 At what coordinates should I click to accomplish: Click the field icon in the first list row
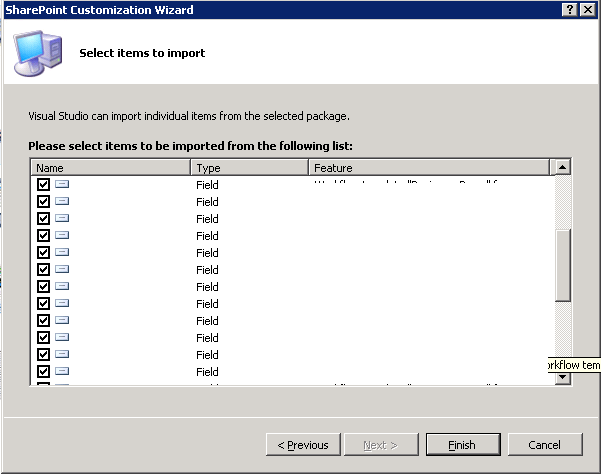pyautogui.click(x=62, y=185)
